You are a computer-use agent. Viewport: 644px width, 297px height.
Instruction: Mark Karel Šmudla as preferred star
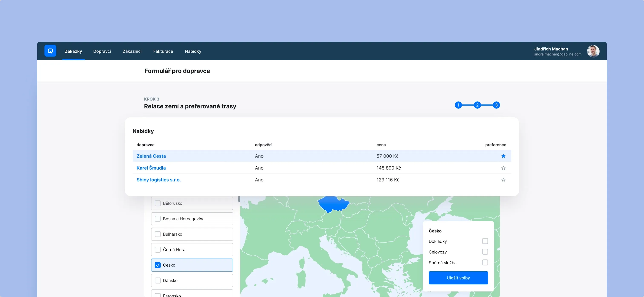503,168
